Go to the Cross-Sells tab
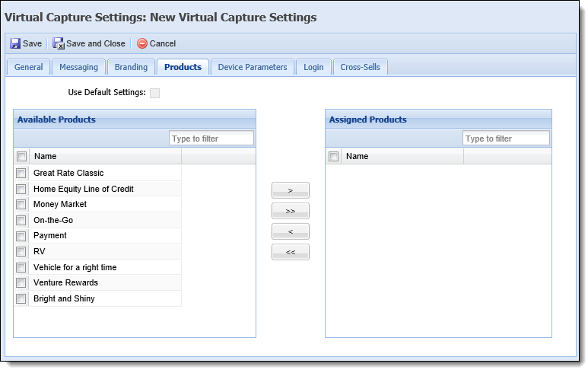This screenshot has width=588, height=373. tap(360, 67)
